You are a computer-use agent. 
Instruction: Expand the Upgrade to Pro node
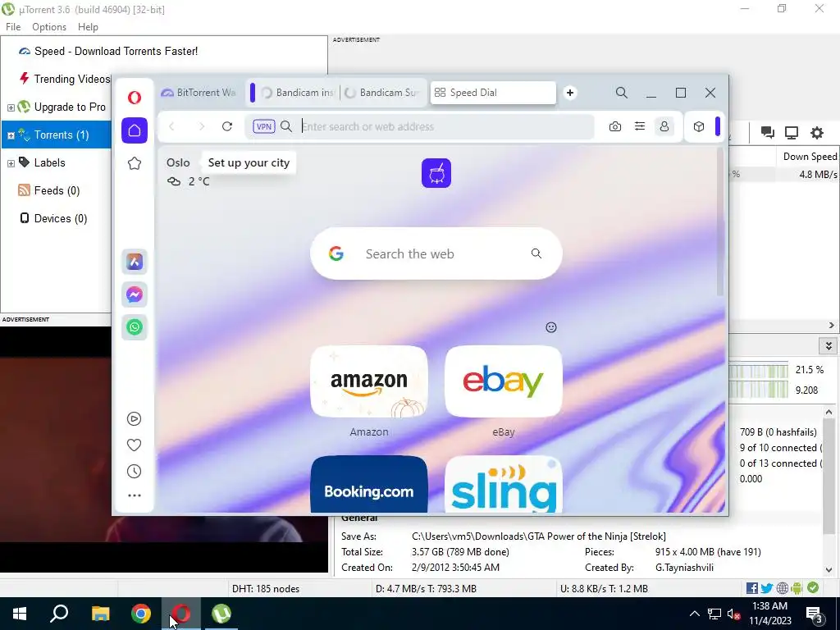pos(11,107)
